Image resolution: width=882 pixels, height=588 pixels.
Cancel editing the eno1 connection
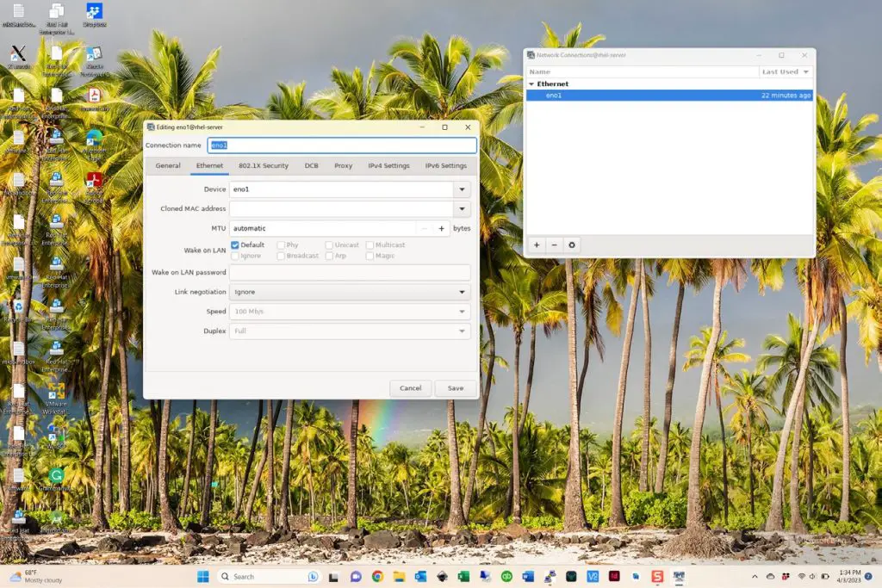(410, 388)
